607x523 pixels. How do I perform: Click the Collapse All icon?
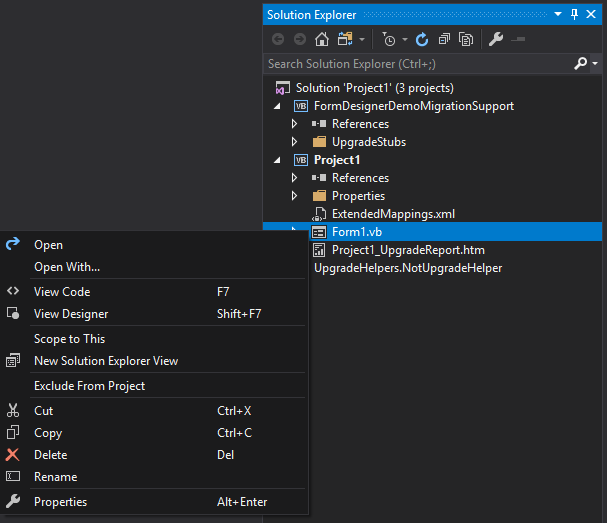444,39
